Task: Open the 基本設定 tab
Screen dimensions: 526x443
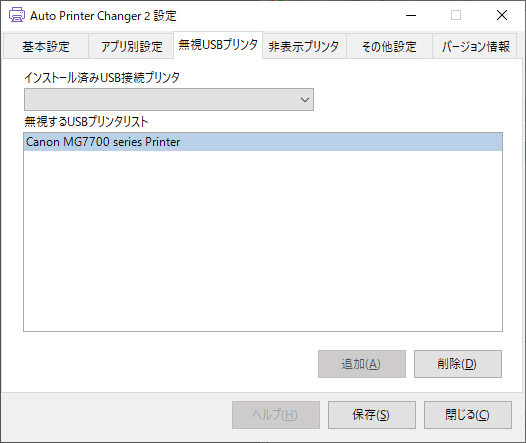Action: tap(46, 46)
